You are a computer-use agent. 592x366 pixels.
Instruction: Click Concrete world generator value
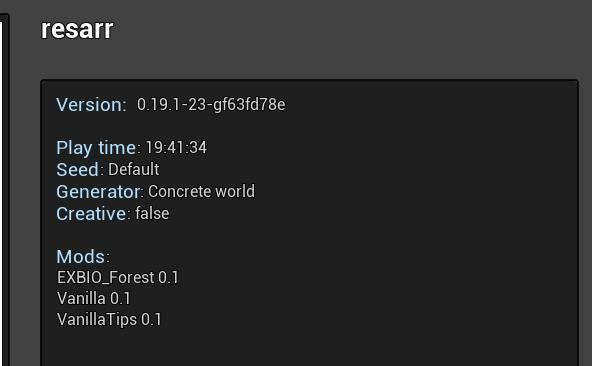(x=201, y=191)
